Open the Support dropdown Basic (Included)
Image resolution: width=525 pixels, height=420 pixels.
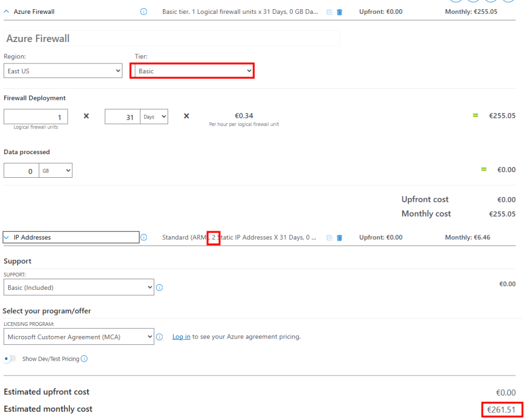click(x=78, y=287)
